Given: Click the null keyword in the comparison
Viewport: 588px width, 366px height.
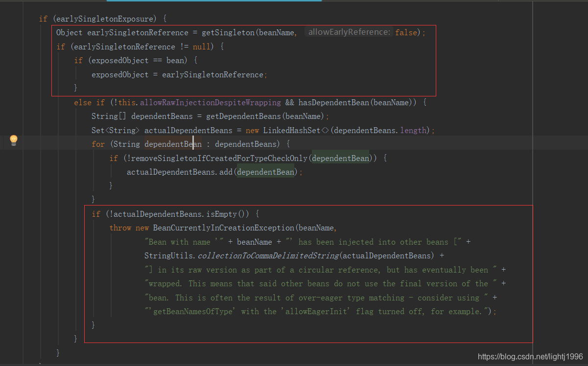Looking at the screenshot, I should coord(202,47).
